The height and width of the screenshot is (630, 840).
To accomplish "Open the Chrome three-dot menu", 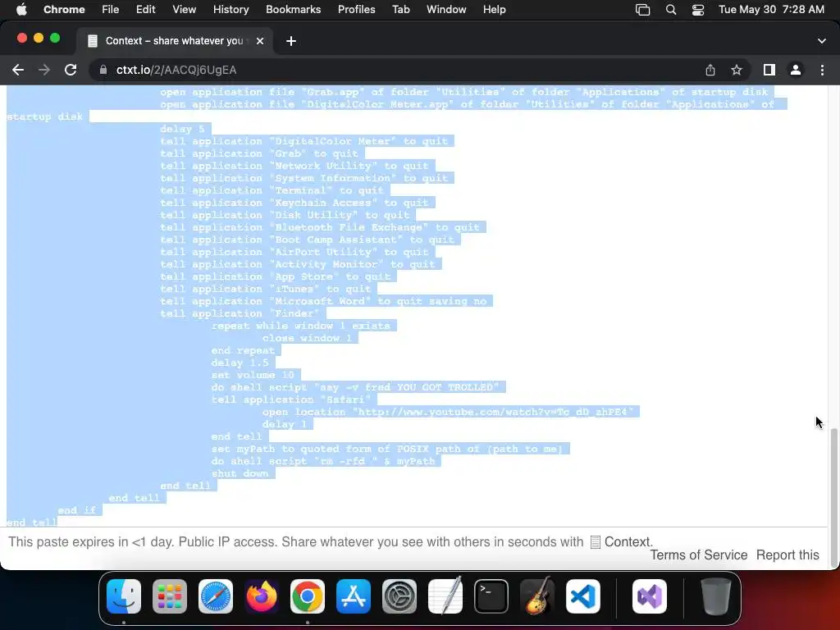I will coord(822,70).
